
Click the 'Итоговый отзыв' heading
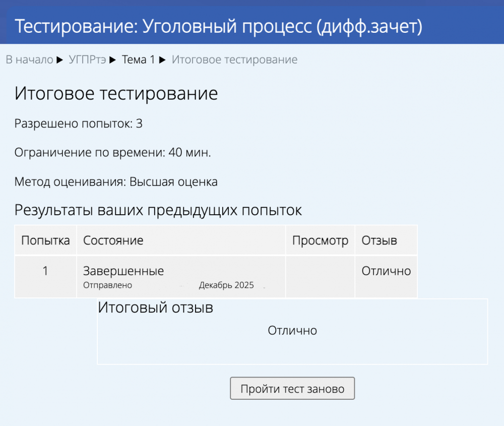coord(155,308)
